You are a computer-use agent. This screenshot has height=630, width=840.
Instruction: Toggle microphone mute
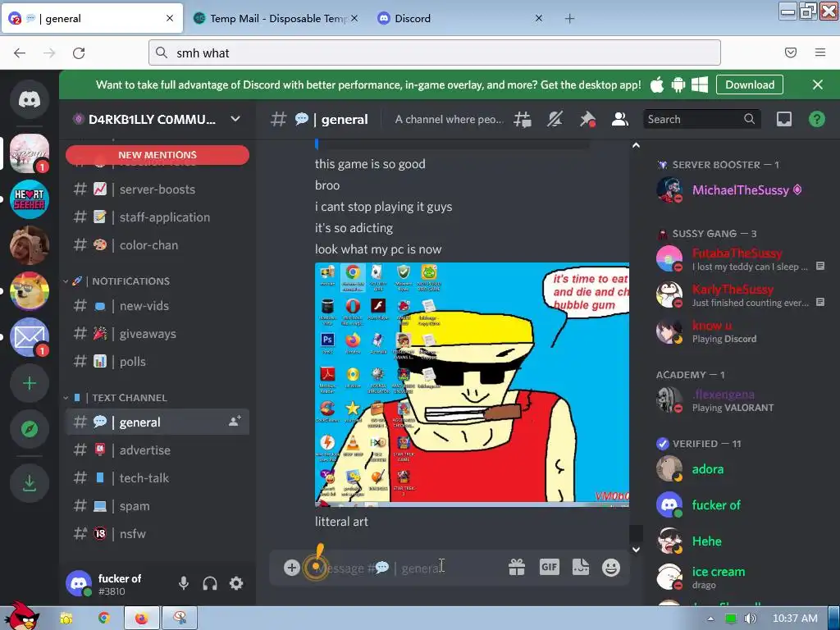click(x=184, y=583)
